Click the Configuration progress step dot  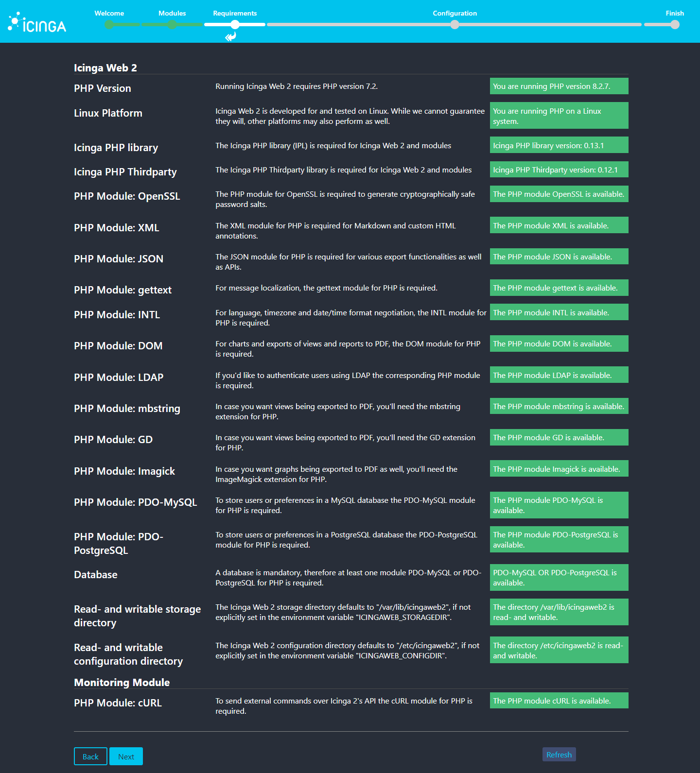[455, 24]
